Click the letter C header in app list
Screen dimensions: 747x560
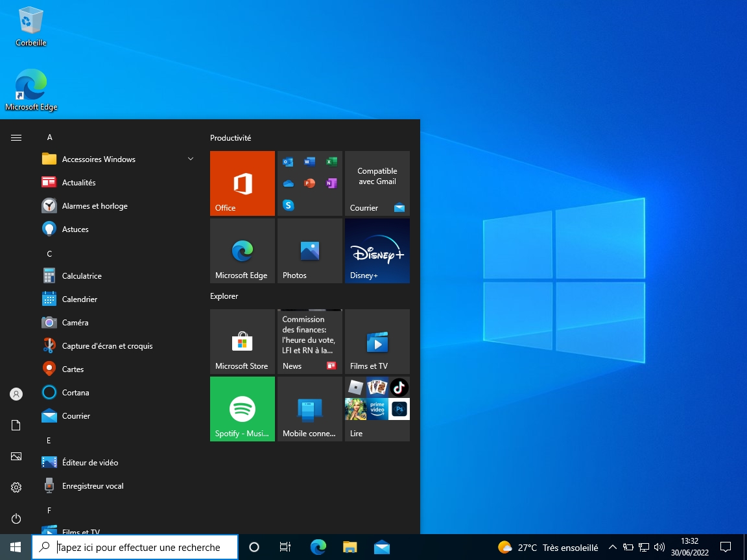(x=49, y=254)
